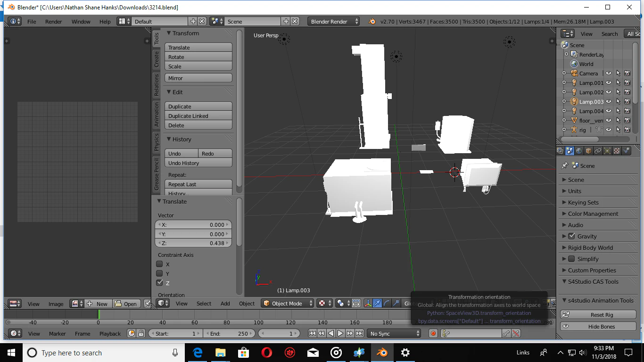This screenshot has width=644, height=362.
Task: Open the Blender Render engine dropdown
Action: coord(333,21)
